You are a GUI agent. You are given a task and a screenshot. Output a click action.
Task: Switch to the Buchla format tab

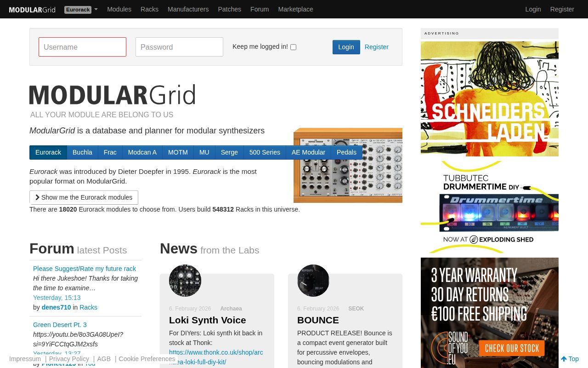[82, 152]
